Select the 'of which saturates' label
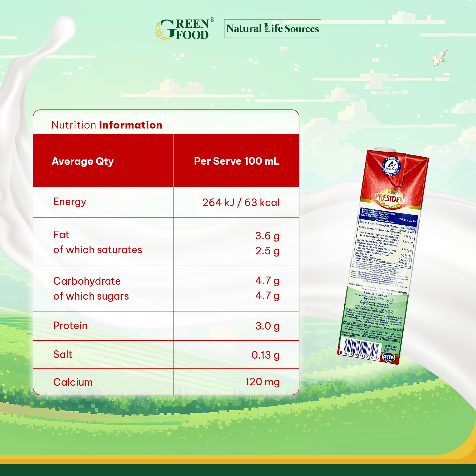This screenshot has height=476, width=476. 98,250
